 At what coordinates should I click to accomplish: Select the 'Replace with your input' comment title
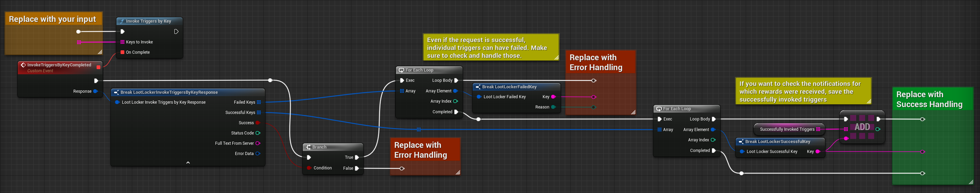coord(52,19)
